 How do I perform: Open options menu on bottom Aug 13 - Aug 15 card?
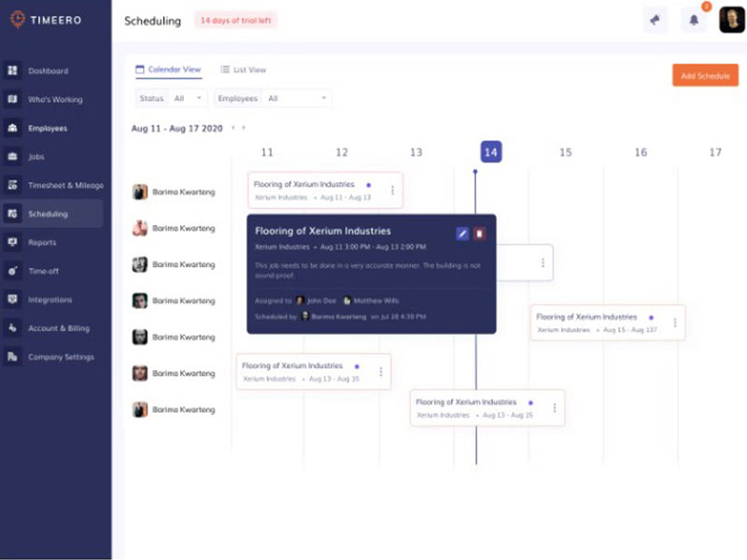pyautogui.click(x=555, y=408)
